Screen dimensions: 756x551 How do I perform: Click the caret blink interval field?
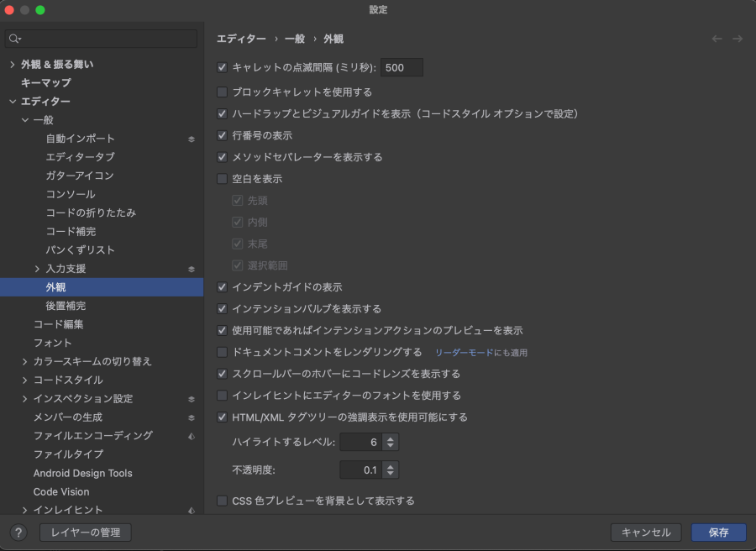(402, 67)
